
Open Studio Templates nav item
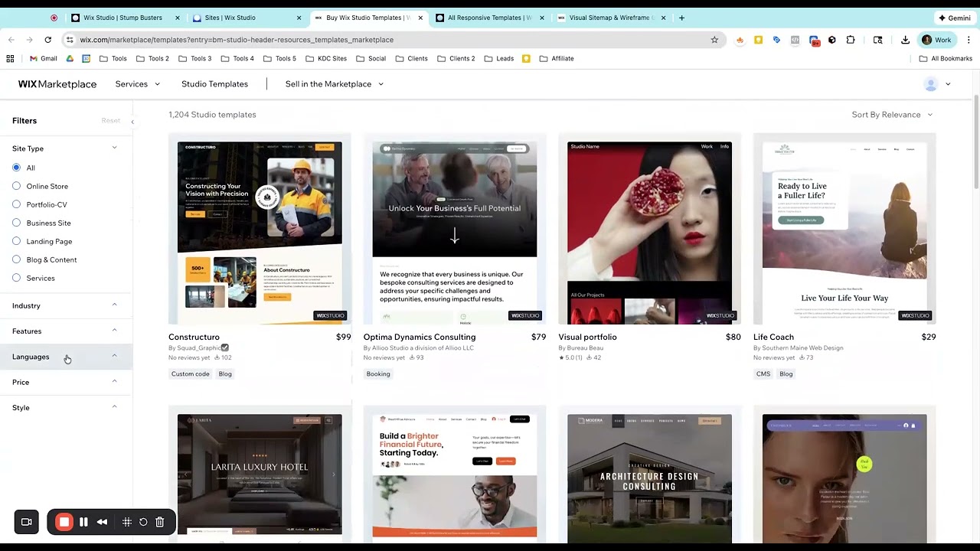click(214, 84)
